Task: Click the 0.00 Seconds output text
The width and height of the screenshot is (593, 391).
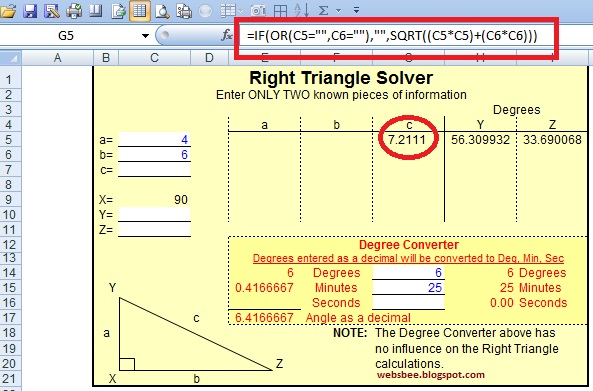Action: point(528,303)
